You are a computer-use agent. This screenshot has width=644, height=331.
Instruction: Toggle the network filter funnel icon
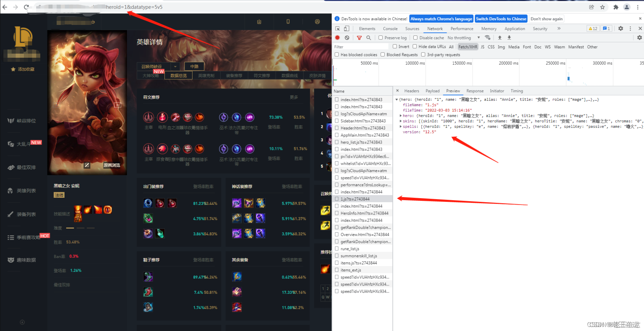pos(359,38)
